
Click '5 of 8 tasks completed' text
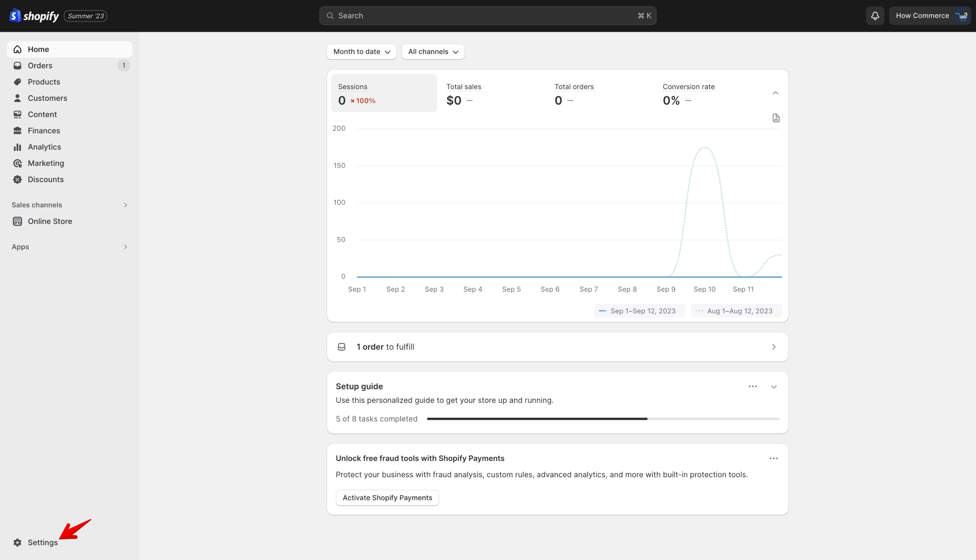click(x=376, y=419)
